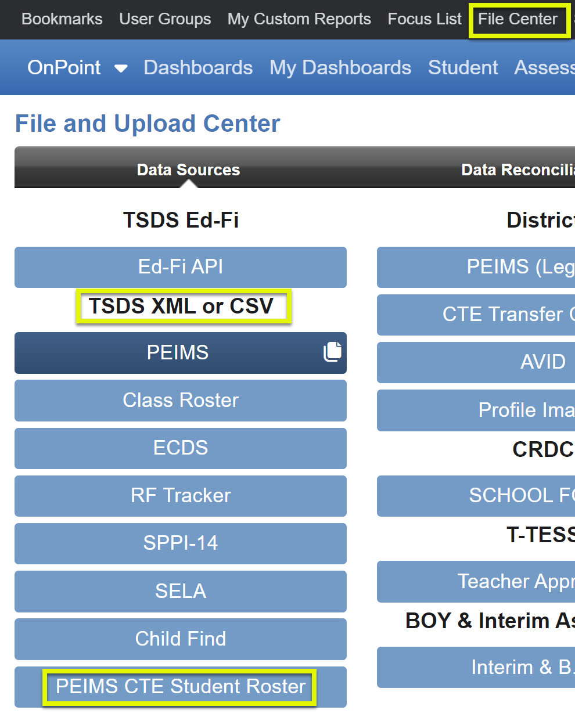The image size is (575, 728).
Task: Select the Class Roster data source
Action: 180,400
